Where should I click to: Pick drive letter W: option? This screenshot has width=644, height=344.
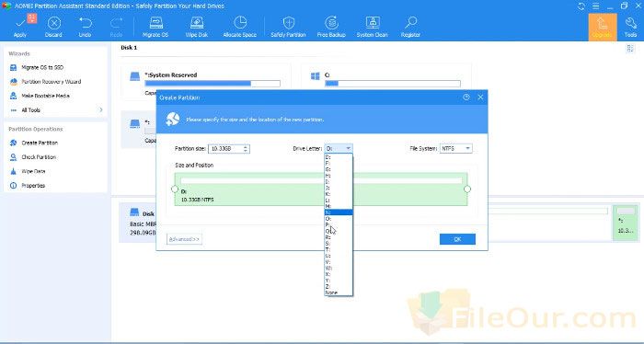[x=338, y=268]
